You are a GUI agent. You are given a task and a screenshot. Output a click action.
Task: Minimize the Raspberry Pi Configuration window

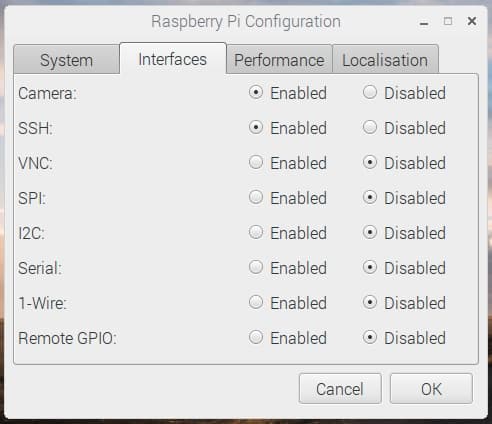(x=424, y=22)
